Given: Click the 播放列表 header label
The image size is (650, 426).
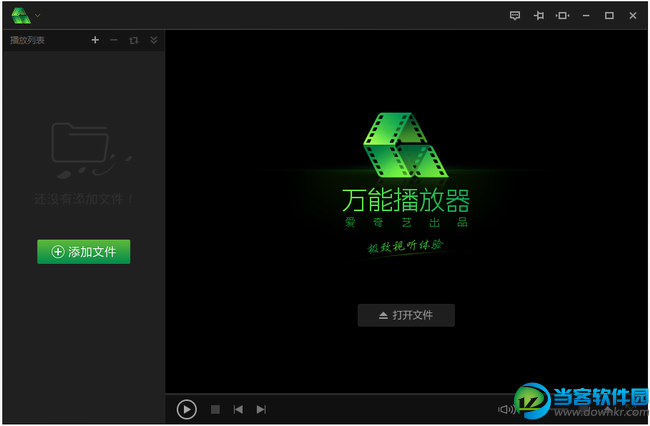Looking at the screenshot, I should click(27, 40).
